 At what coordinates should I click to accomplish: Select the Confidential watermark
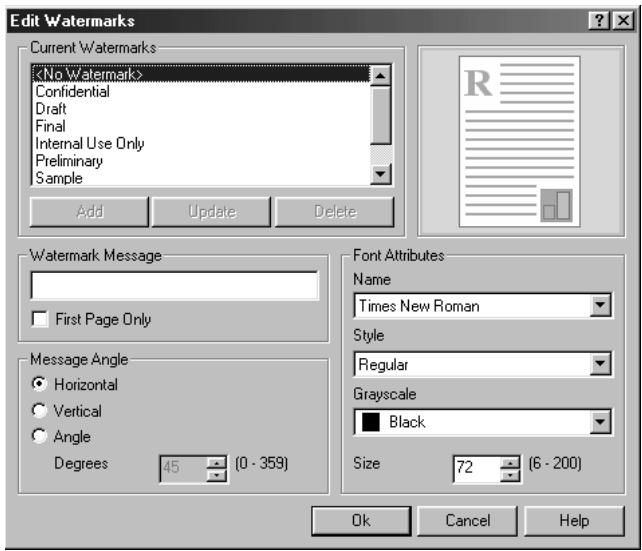201,91
